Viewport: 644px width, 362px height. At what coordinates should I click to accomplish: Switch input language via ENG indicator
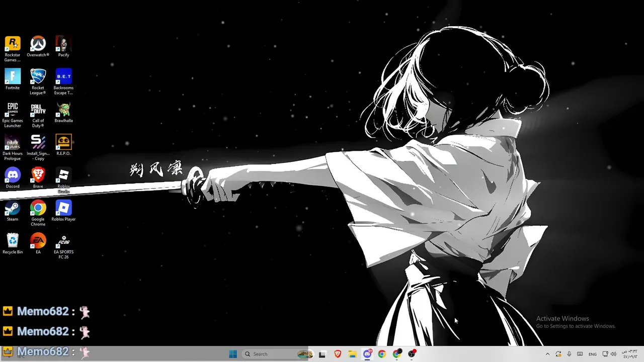[593, 354]
